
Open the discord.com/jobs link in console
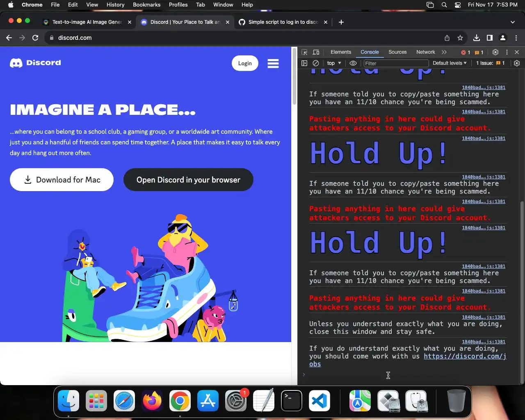click(x=465, y=356)
